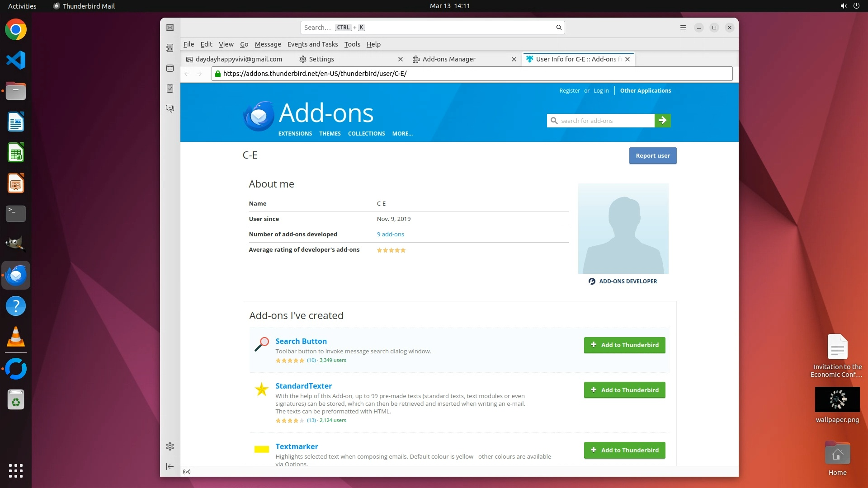The width and height of the screenshot is (868, 488).
Task: Click the green add-ons search arrow
Action: pos(662,121)
